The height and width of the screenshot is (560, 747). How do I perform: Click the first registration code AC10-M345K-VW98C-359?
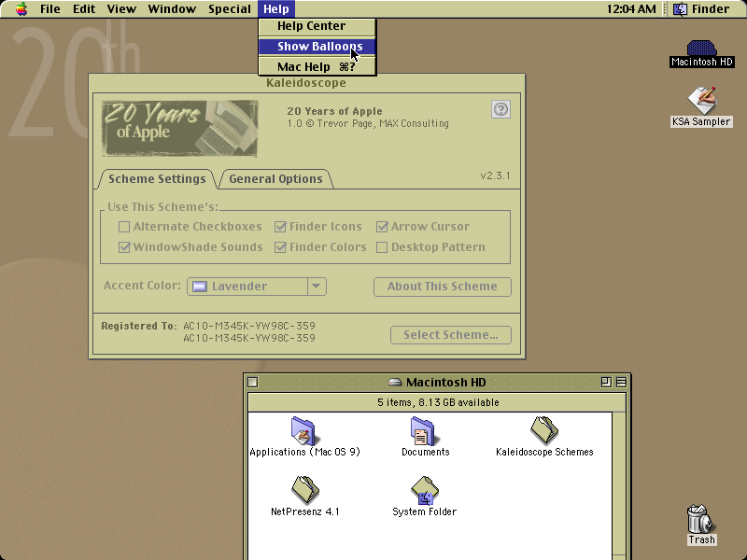click(x=249, y=326)
